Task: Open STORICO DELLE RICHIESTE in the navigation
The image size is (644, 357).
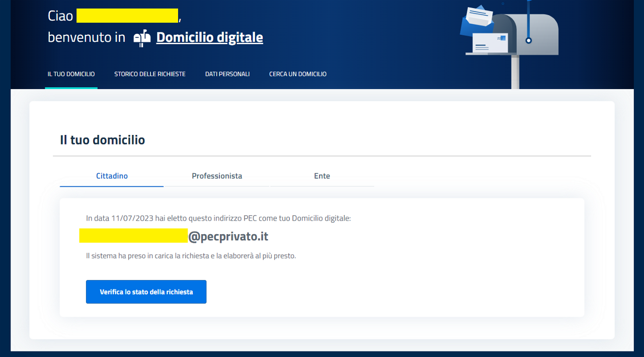Action: (149, 74)
